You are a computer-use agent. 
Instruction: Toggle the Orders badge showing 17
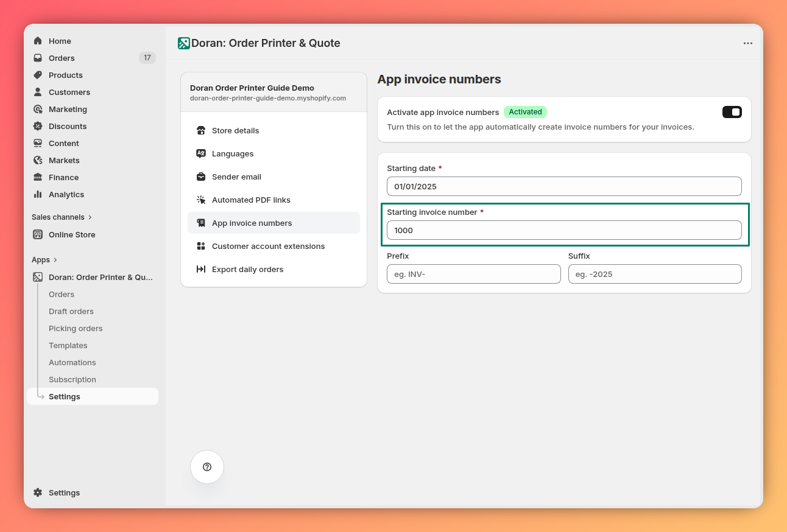[x=147, y=58]
